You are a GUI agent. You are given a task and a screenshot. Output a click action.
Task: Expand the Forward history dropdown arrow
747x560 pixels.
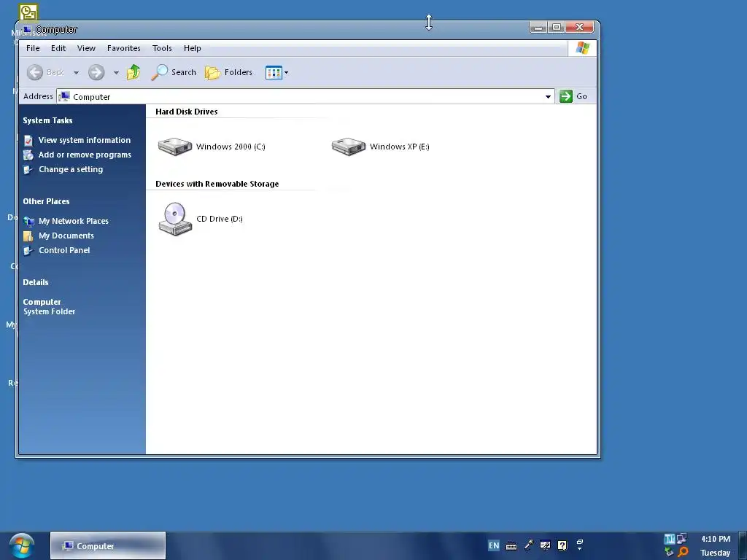116,73
